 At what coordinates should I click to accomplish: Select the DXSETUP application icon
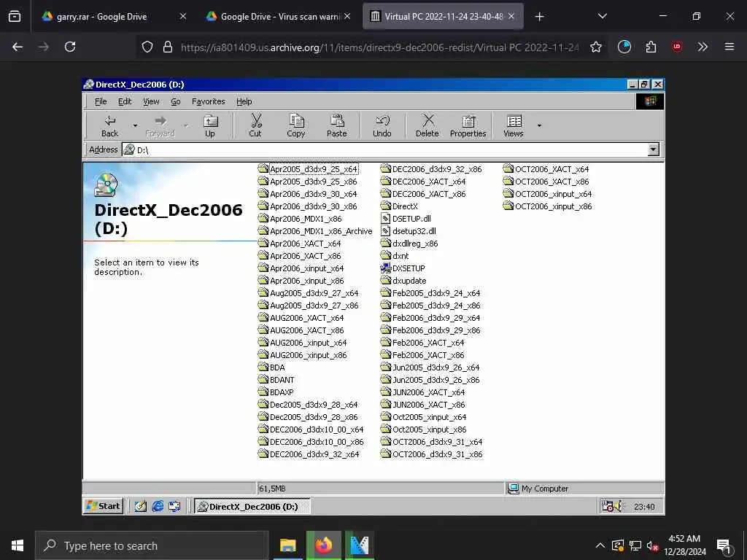coord(385,268)
